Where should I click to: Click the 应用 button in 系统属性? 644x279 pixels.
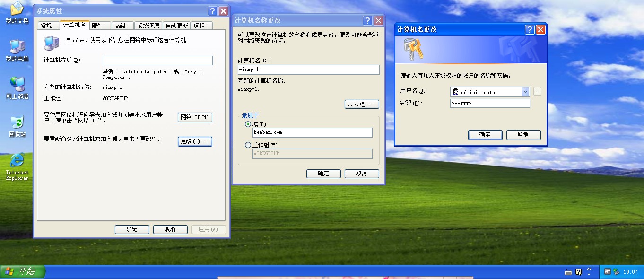tap(209, 229)
